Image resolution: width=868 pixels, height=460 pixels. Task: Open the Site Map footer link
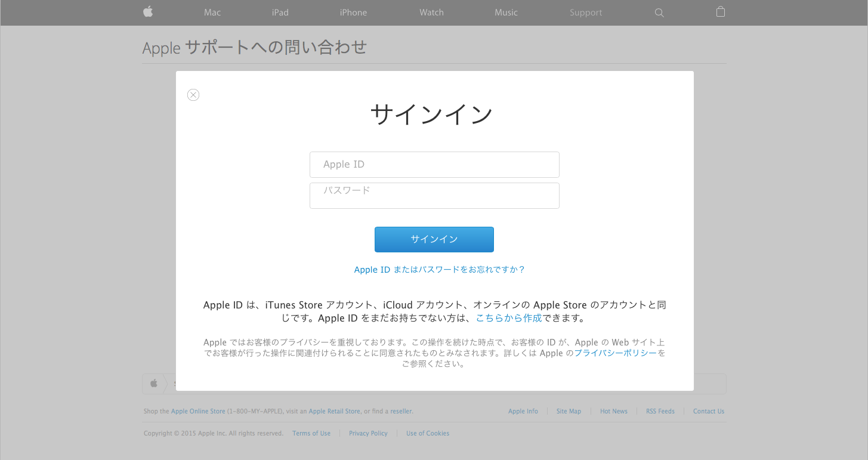click(x=569, y=411)
